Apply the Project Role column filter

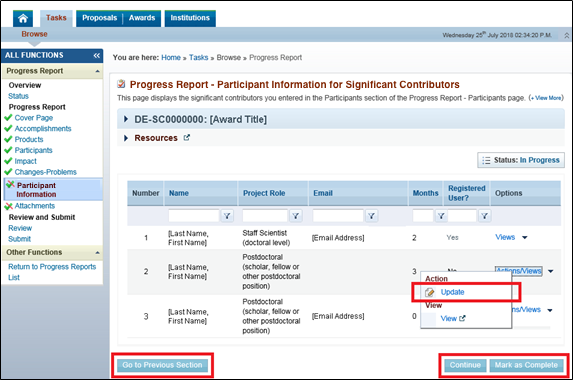pos(296,216)
